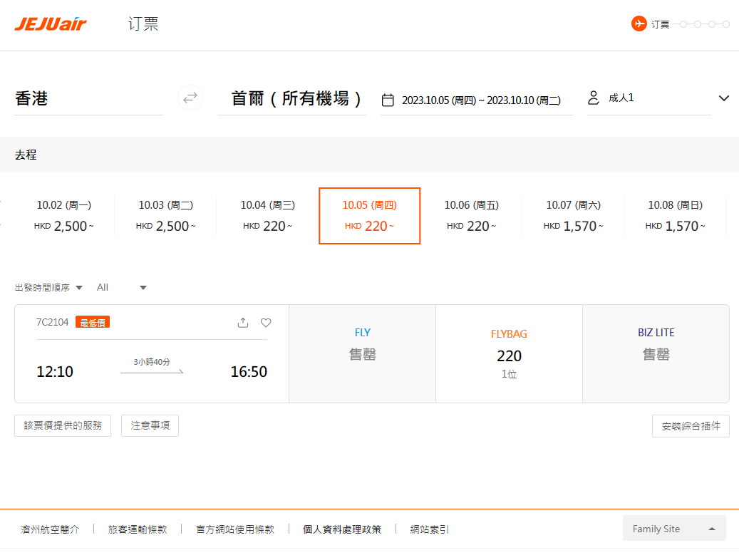Open the Family Site dropdown

tap(673, 528)
